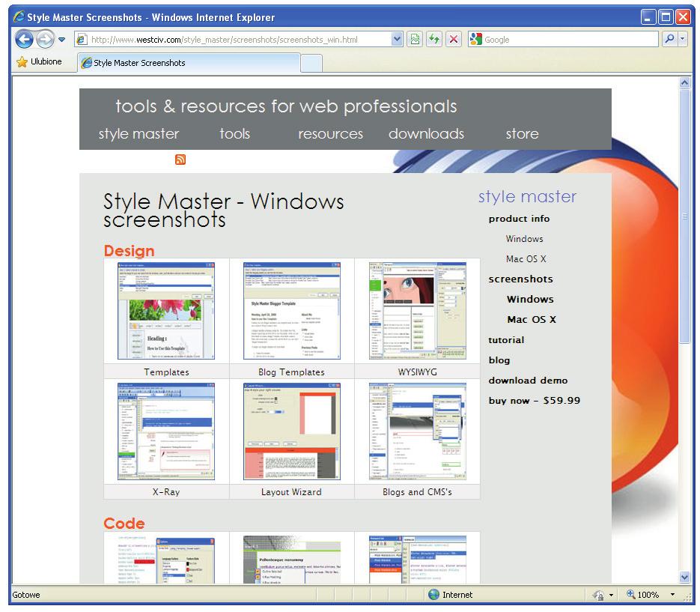Viewport: 700px width, 612px height.
Task: Click the Code section heading
Action: click(x=124, y=523)
